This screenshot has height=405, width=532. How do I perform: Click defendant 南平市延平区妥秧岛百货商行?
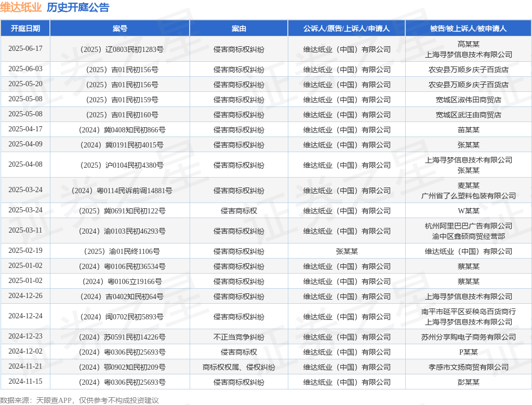click(469, 312)
